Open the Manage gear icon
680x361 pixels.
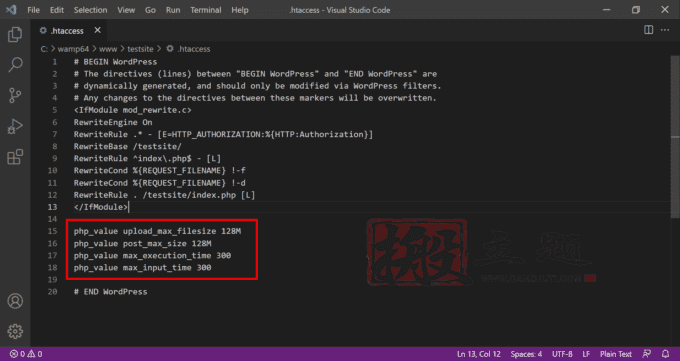(15, 331)
